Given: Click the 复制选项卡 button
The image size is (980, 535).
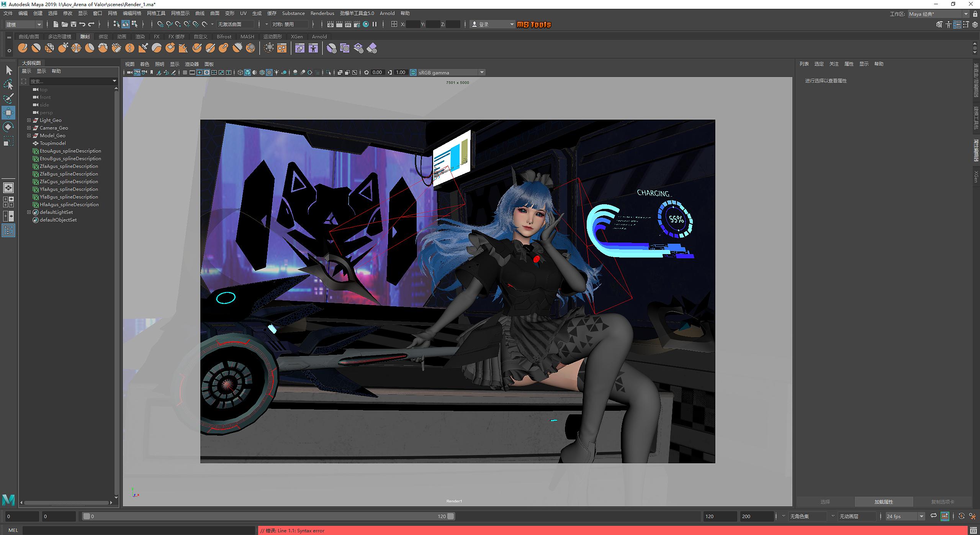Looking at the screenshot, I should pyautogui.click(x=942, y=502).
